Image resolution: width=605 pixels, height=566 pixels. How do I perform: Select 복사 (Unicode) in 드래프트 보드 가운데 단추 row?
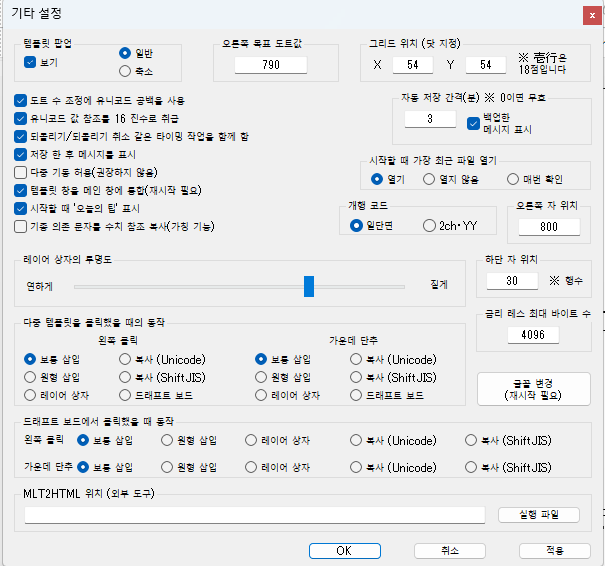pyautogui.click(x=356, y=467)
